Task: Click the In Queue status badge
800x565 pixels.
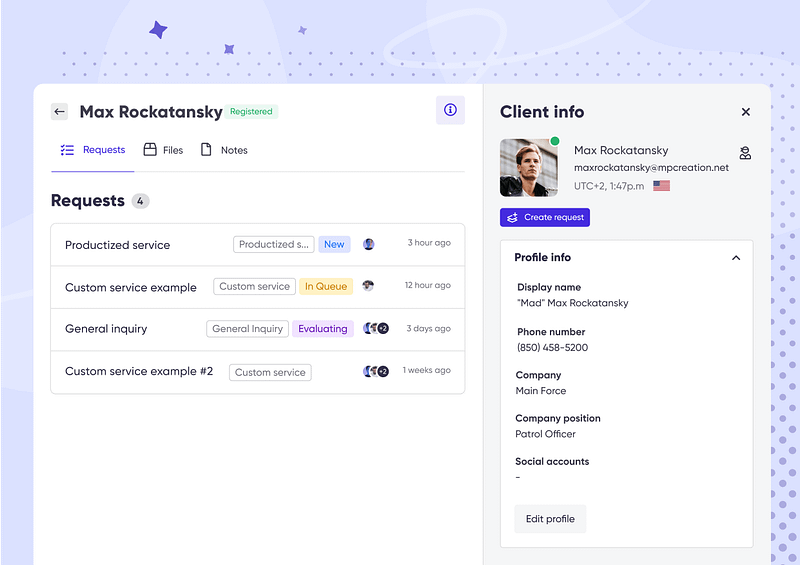Action: coord(326,286)
